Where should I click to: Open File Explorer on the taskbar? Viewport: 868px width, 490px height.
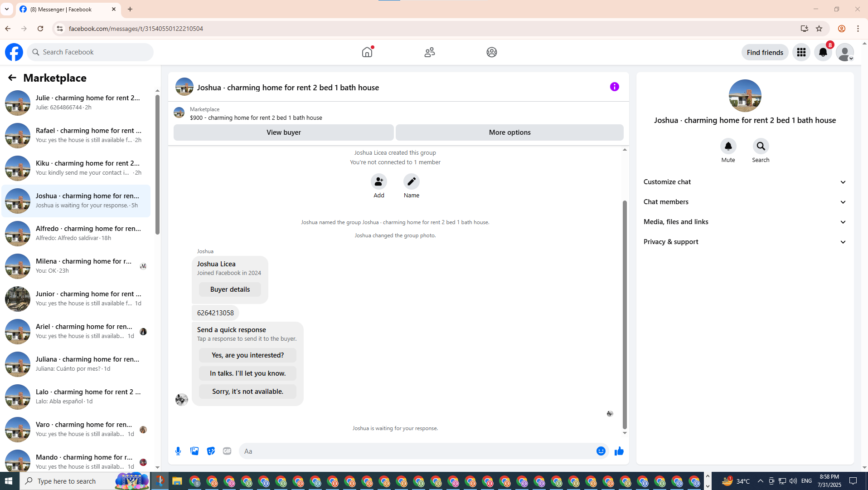point(177,481)
